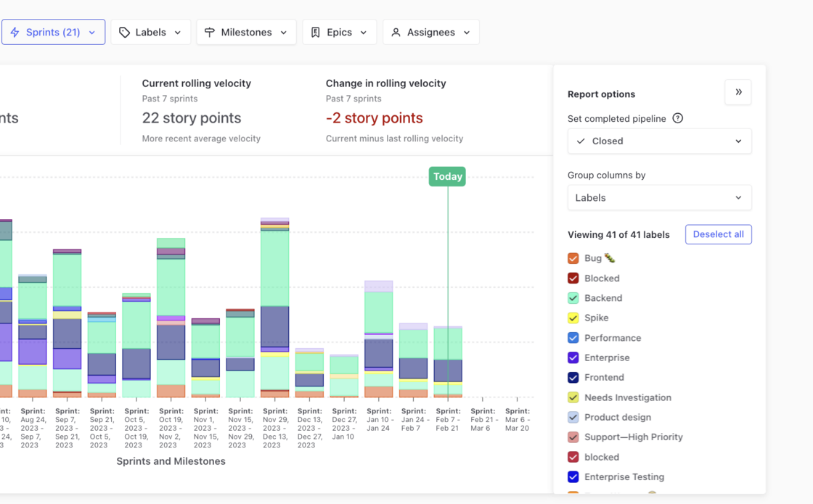Click the Dec 27 - Jan 10 sprint bar
Screen dimensions: 813x504
[x=344, y=376]
